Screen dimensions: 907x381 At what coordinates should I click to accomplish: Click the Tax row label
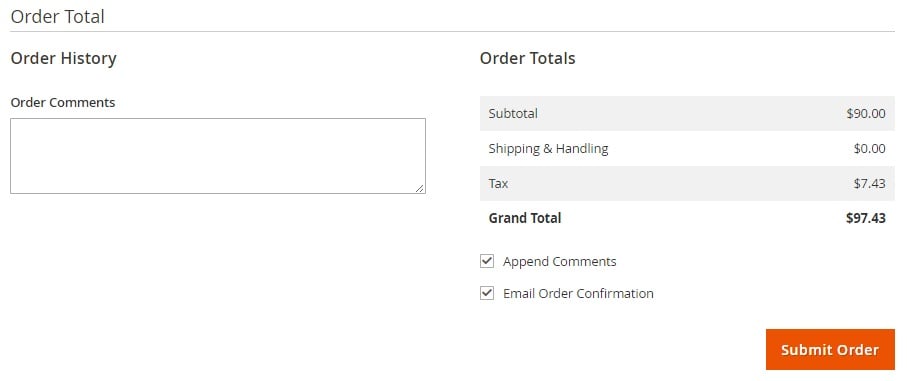tap(498, 183)
